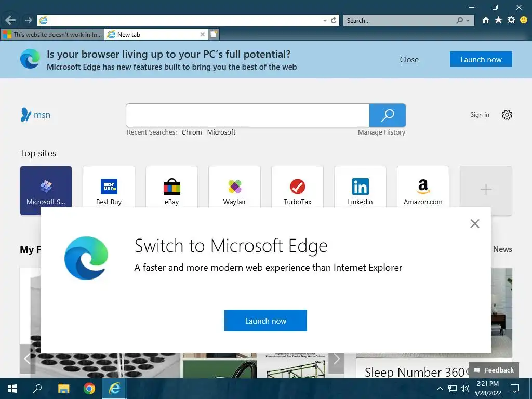This screenshot has width=532, height=399.
Task: Select the New tab tab
Action: point(156,34)
